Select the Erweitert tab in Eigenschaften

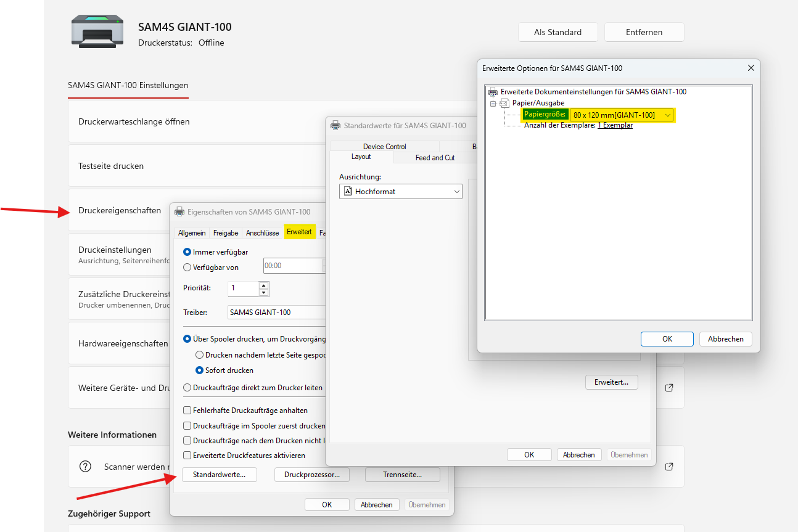click(299, 232)
